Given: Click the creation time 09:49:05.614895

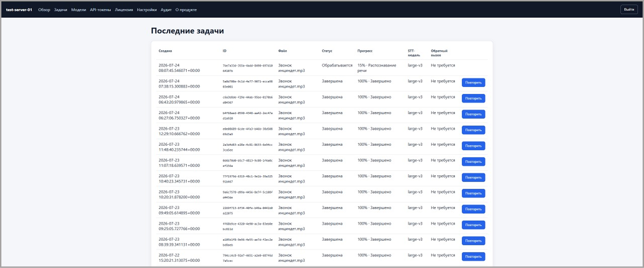Looking at the screenshot, I should [179, 213].
